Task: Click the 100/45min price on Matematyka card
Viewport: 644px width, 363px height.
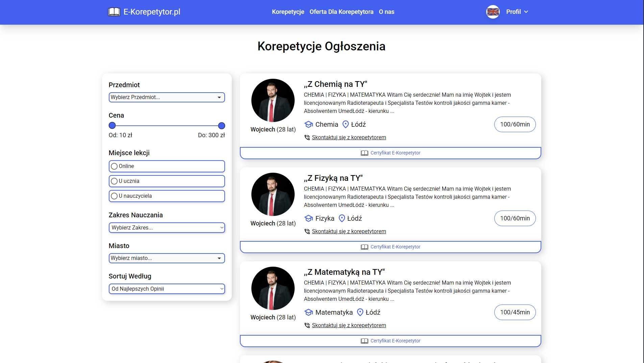Action: 515,312
